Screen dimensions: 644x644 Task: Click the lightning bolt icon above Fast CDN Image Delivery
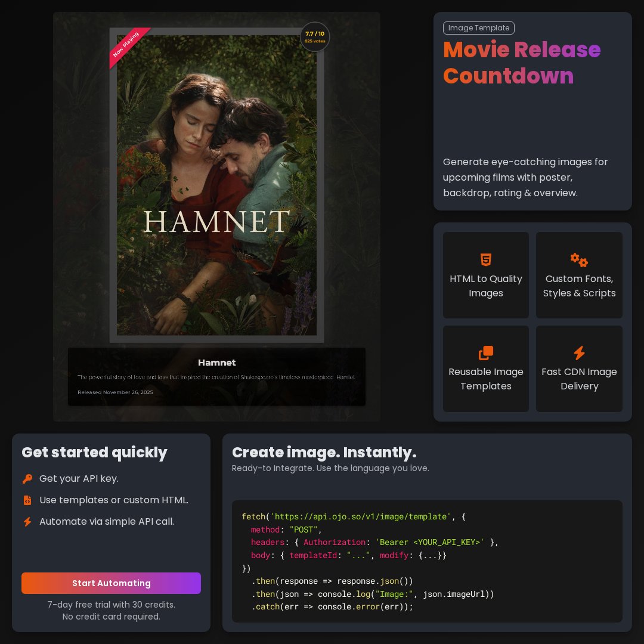tap(578, 353)
